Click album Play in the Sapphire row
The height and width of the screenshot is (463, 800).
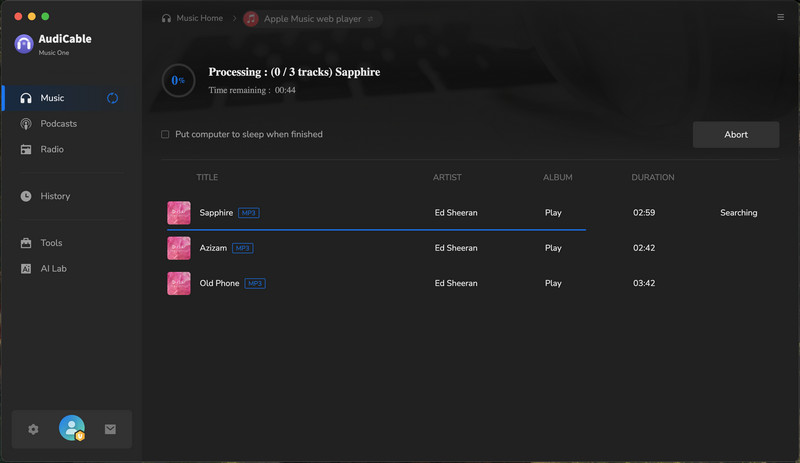(553, 213)
